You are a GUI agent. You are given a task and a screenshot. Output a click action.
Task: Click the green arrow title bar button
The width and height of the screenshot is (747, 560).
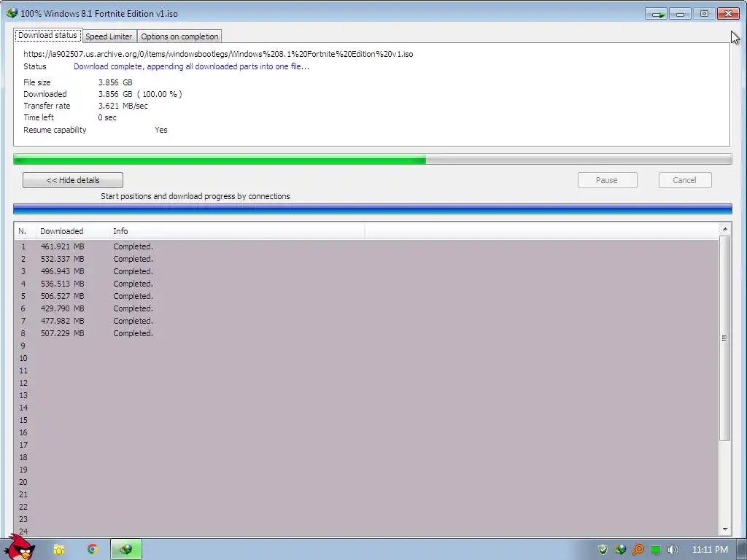657,14
